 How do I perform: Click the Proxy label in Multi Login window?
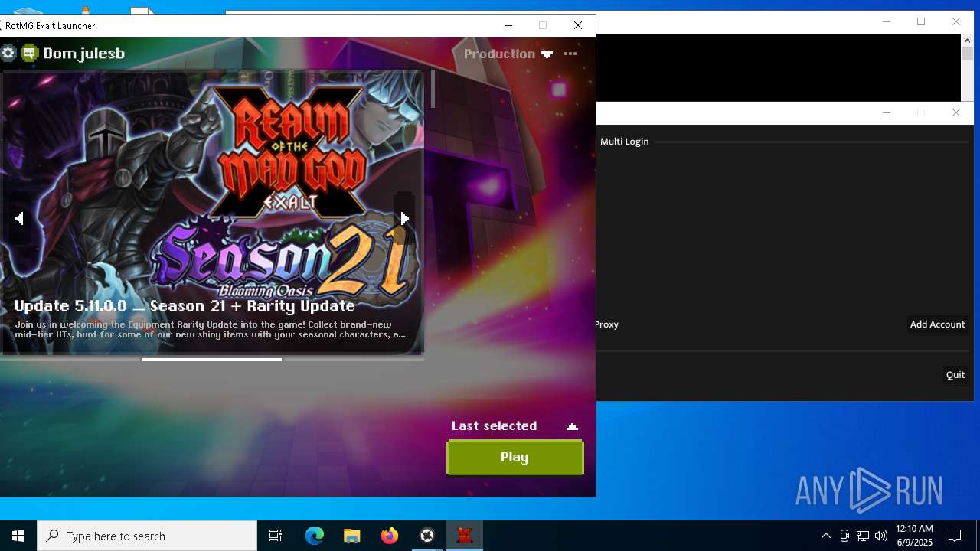pos(607,324)
